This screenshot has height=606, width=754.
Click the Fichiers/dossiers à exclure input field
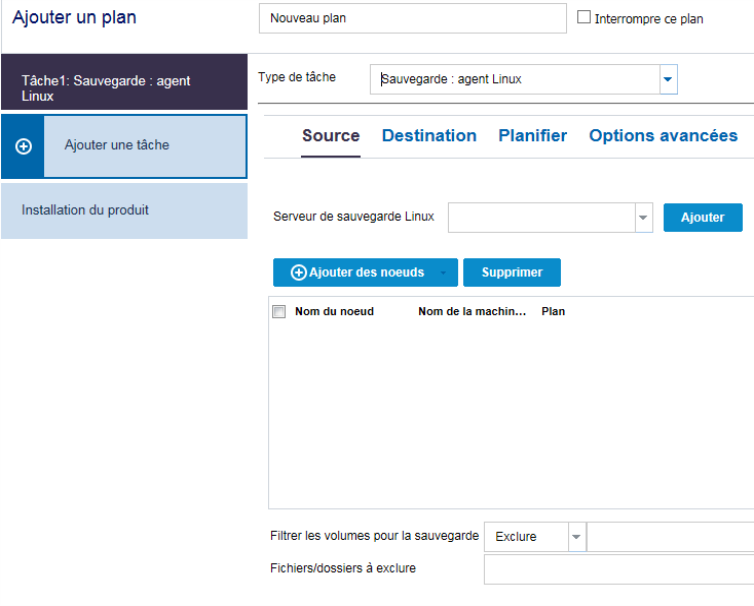click(619, 570)
